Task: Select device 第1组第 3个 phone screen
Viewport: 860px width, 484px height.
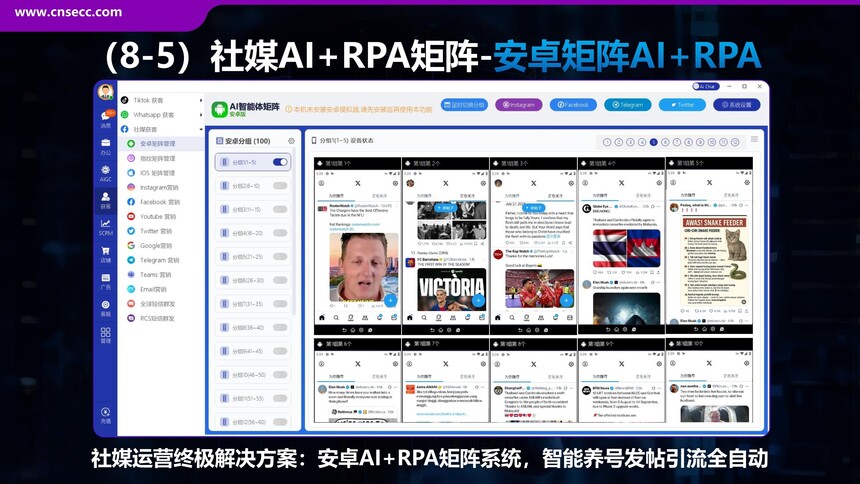Action: coord(533,246)
